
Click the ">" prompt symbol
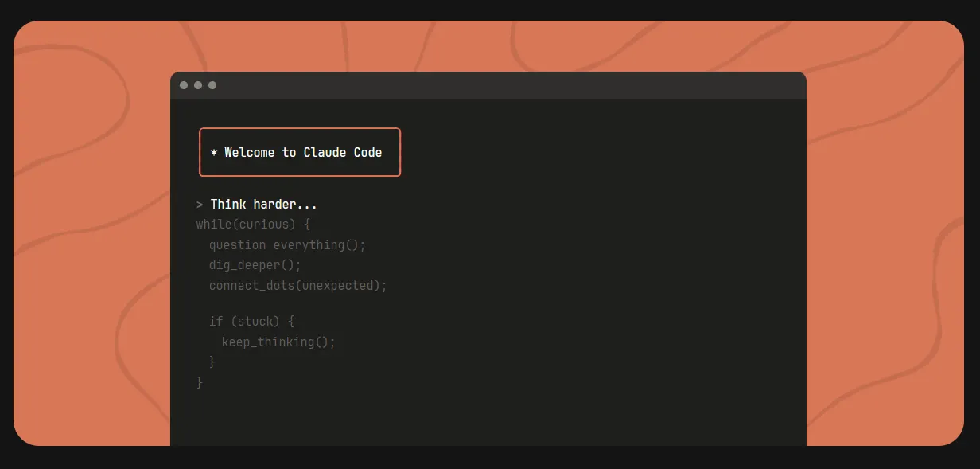click(x=200, y=205)
